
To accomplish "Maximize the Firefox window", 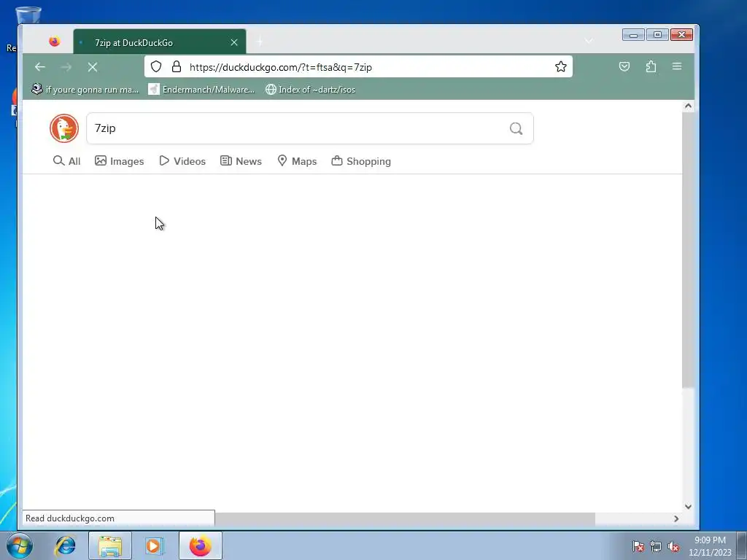I will point(657,35).
